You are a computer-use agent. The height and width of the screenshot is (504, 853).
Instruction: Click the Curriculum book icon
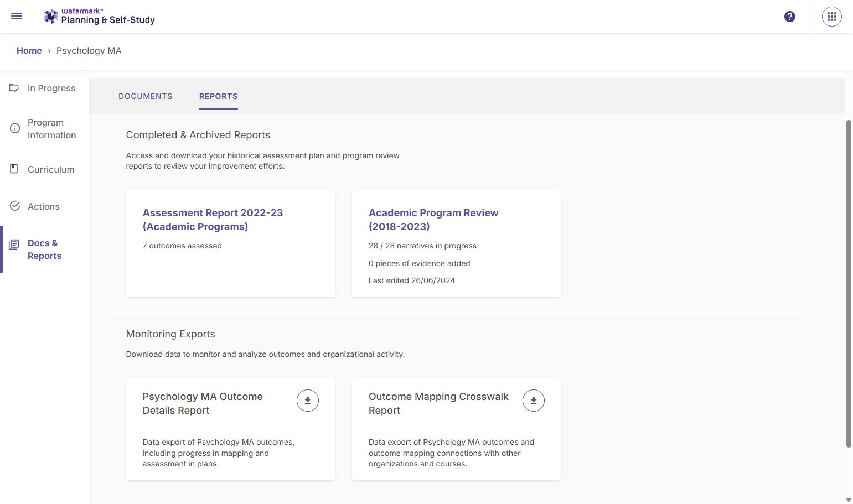click(14, 169)
